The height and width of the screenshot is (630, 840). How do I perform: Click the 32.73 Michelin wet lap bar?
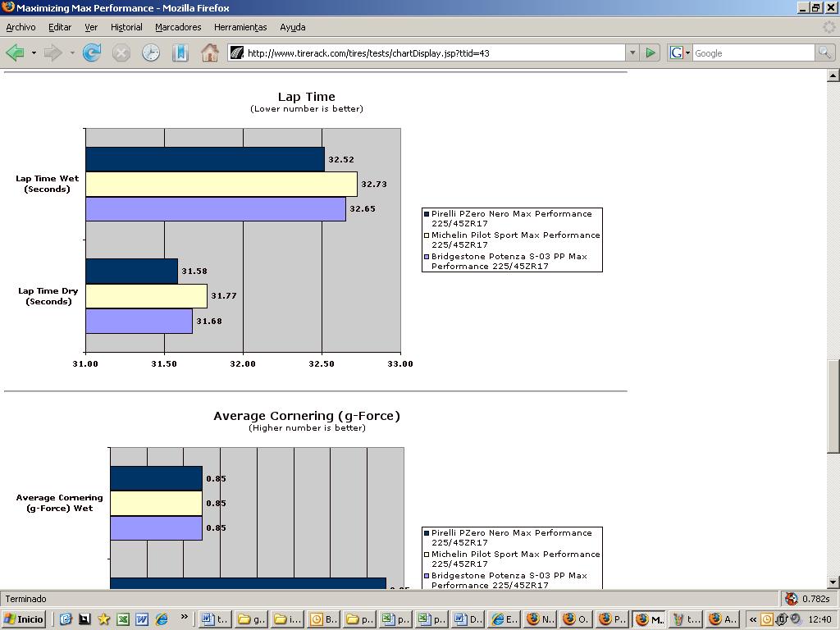(x=221, y=184)
